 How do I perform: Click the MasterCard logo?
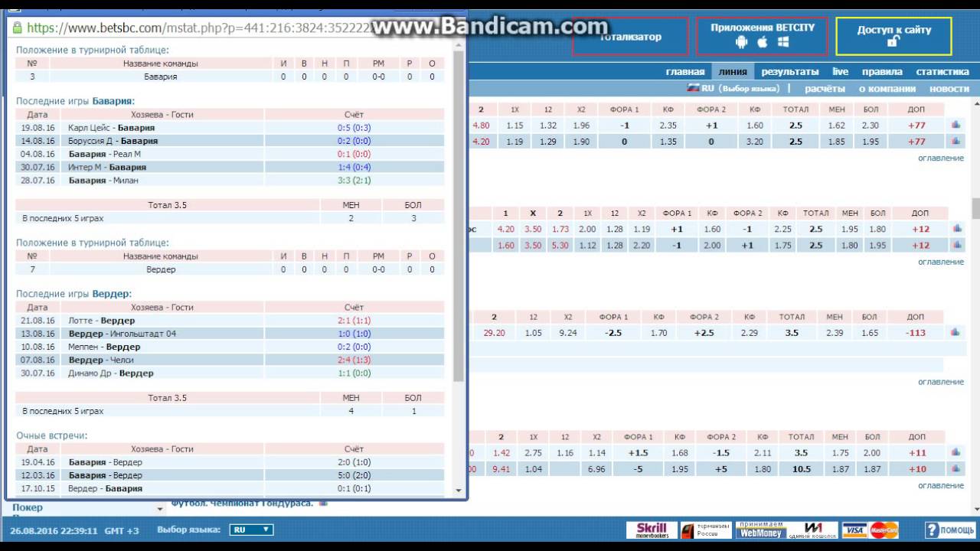pyautogui.click(x=884, y=530)
